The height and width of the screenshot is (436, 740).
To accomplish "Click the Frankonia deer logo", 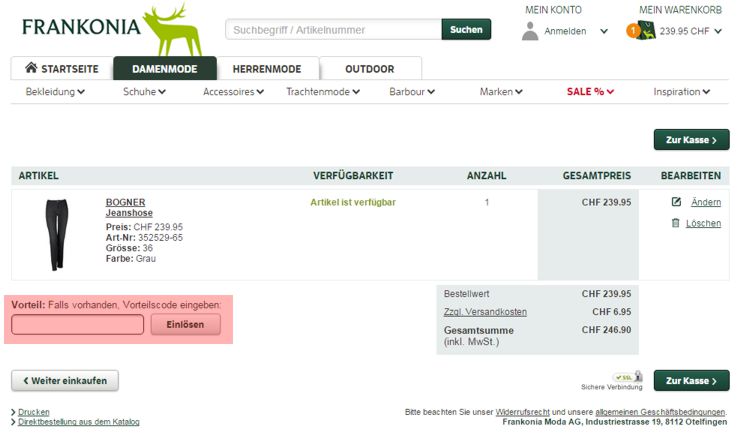I will point(173,29).
